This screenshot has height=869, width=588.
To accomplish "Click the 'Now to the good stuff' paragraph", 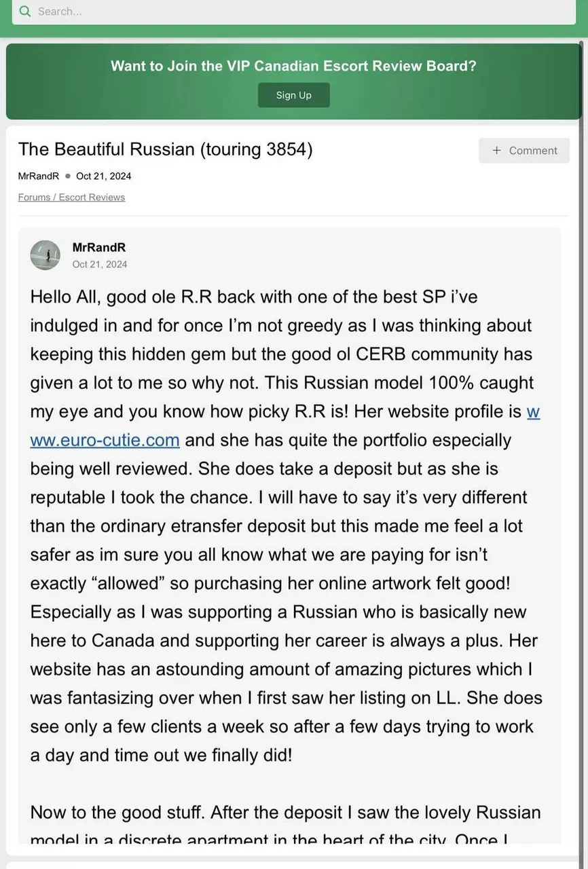I will pos(285,813).
